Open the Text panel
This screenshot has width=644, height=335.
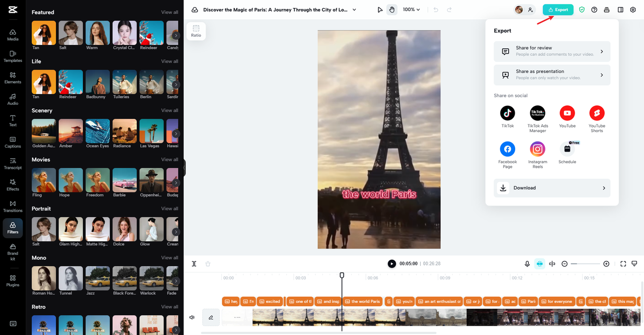[13, 121]
